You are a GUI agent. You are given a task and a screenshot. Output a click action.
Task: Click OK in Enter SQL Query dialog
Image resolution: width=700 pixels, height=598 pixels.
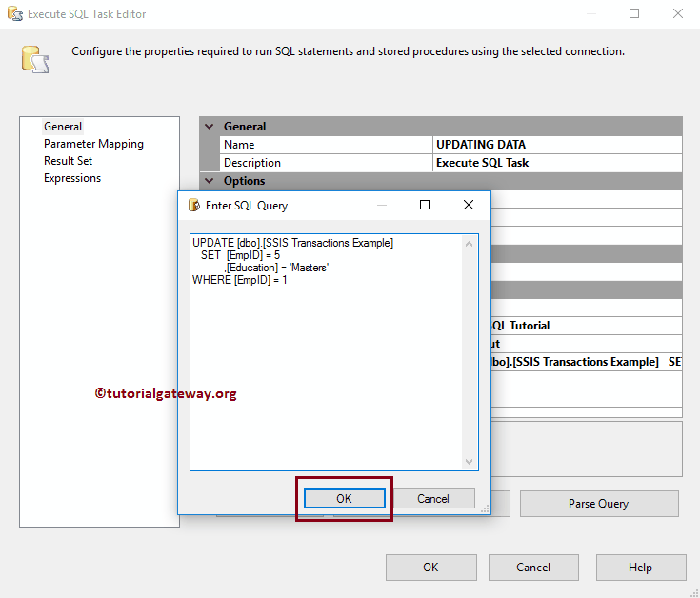pos(344,498)
